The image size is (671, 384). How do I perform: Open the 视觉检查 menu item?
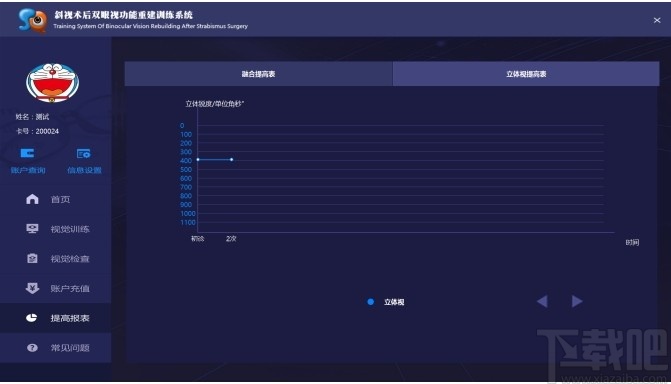(56, 259)
